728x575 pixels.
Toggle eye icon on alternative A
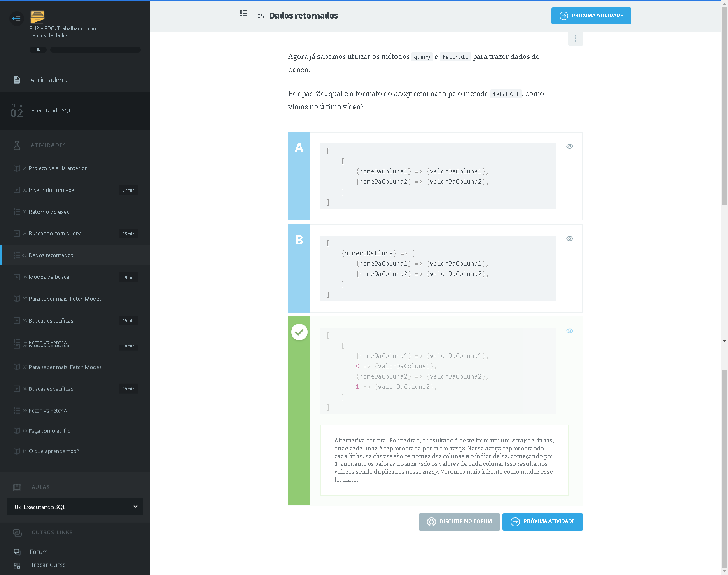tap(569, 146)
